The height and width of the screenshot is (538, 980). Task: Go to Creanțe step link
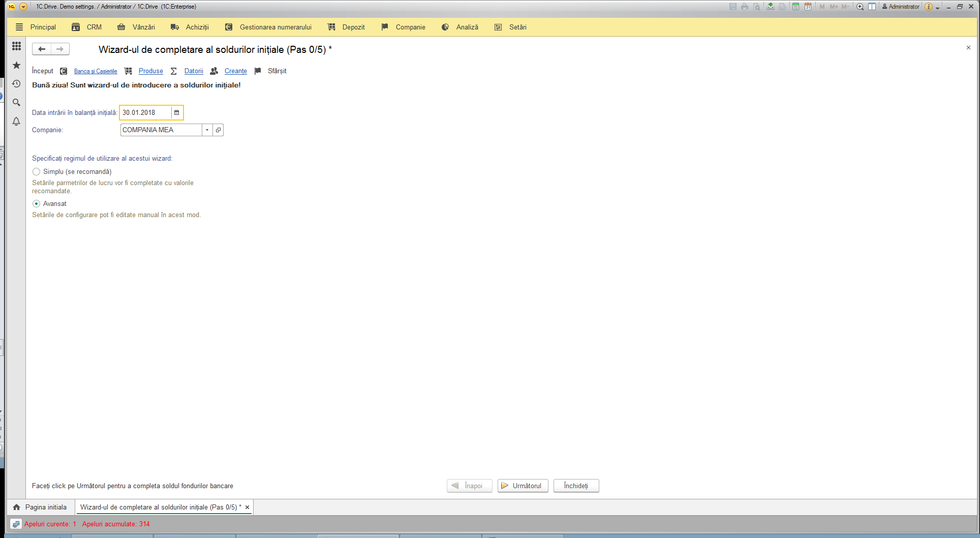pos(236,71)
